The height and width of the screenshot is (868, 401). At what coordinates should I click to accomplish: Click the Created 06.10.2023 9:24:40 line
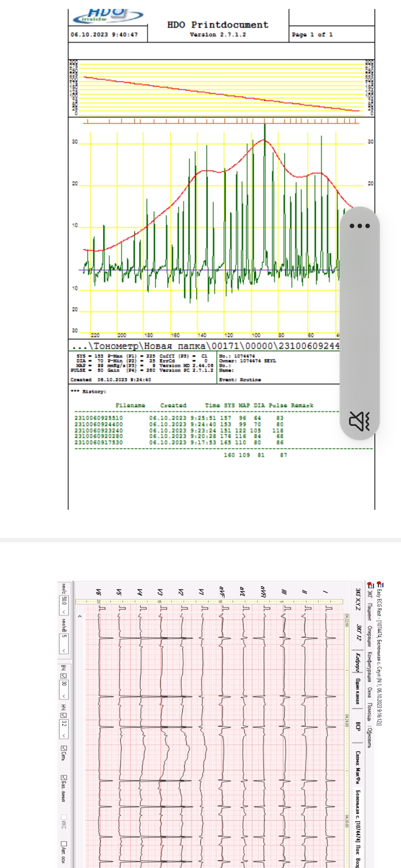click(x=111, y=380)
